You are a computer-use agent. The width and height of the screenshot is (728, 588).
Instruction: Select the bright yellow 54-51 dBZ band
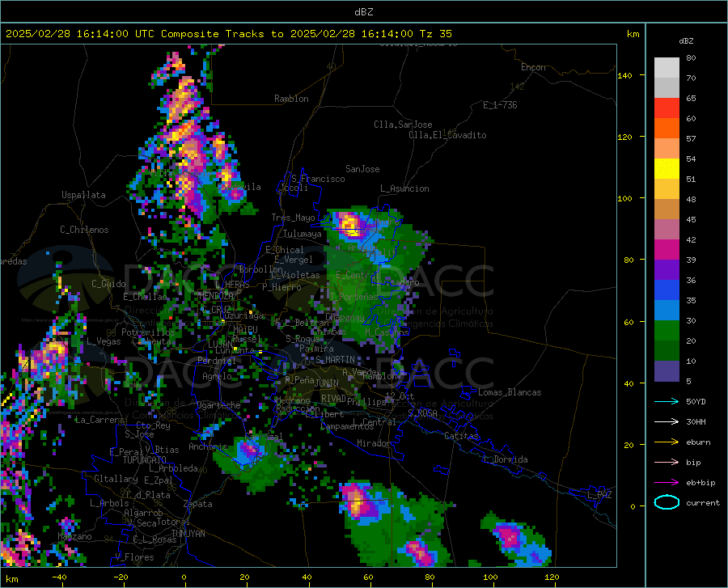click(x=667, y=169)
